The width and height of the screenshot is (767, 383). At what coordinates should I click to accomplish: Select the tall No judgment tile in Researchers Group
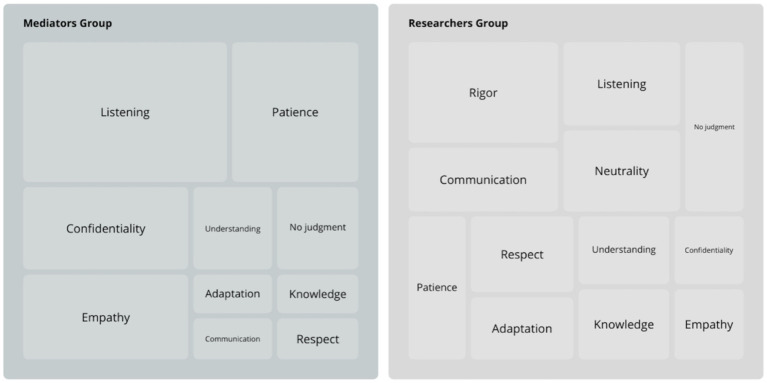point(714,127)
